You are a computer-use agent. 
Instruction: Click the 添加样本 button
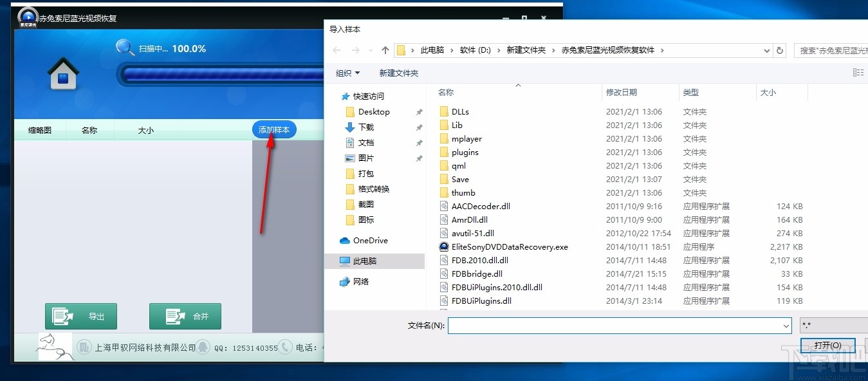point(274,129)
